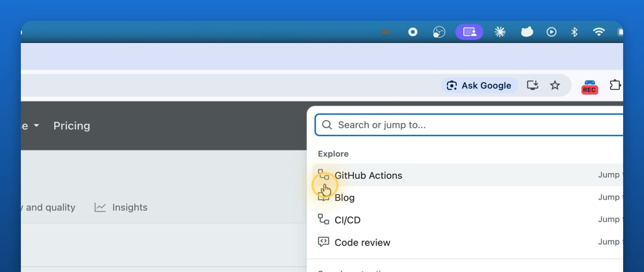Viewport: 644px width, 272px height.
Task: Click the workflow icon beside CI/CD
Action: click(324, 219)
